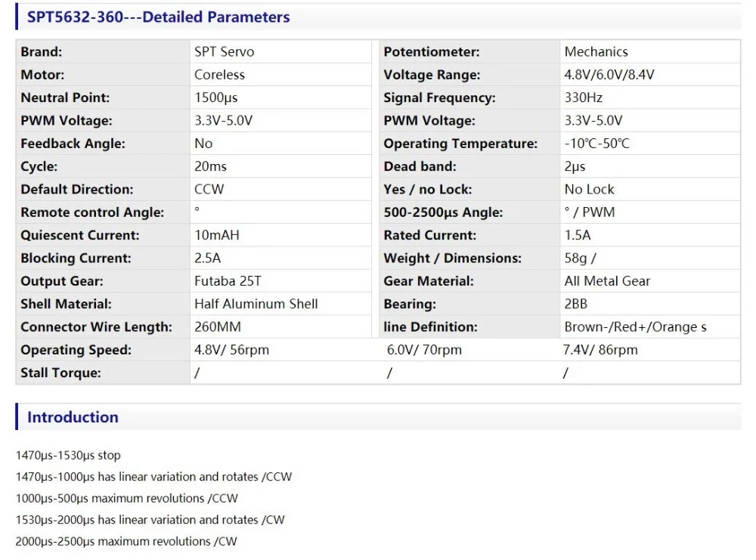The width and height of the screenshot is (756, 560).
Task: Select the SPT Servo brand value
Action: (x=225, y=51)
